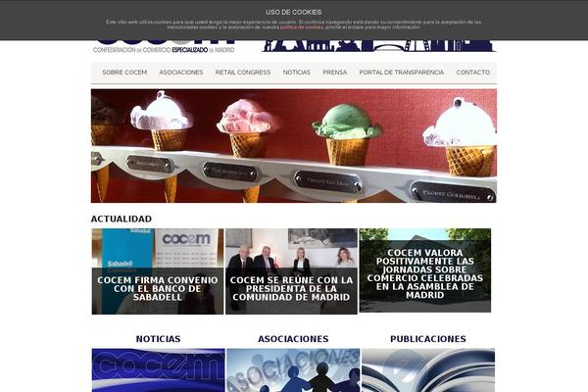
Task: Open the Contacto menu item
Action: point(473,73)
